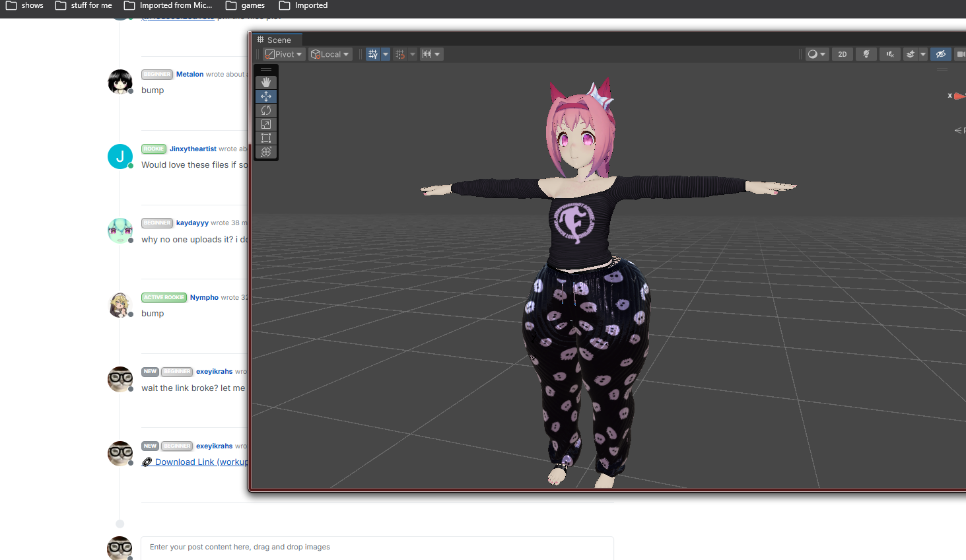Open kaydayyy's profile link
966x560 pixels.
192,223
